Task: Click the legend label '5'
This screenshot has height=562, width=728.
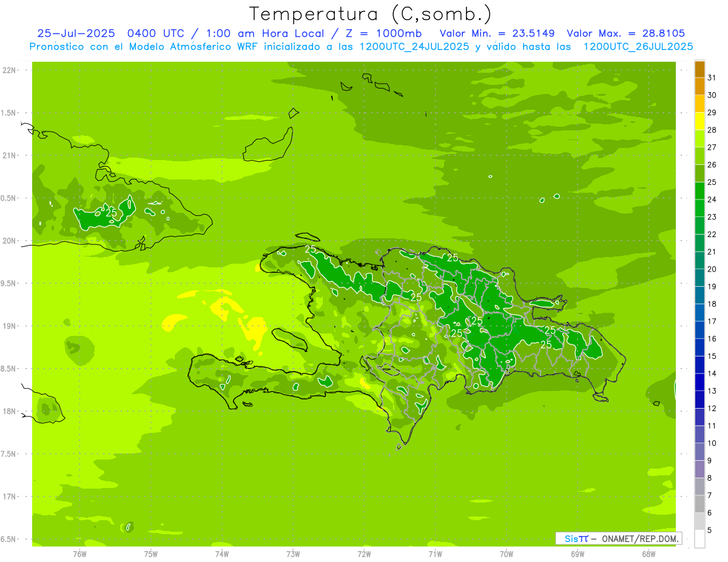Action: pyautogui.click(x=710, y=530)
